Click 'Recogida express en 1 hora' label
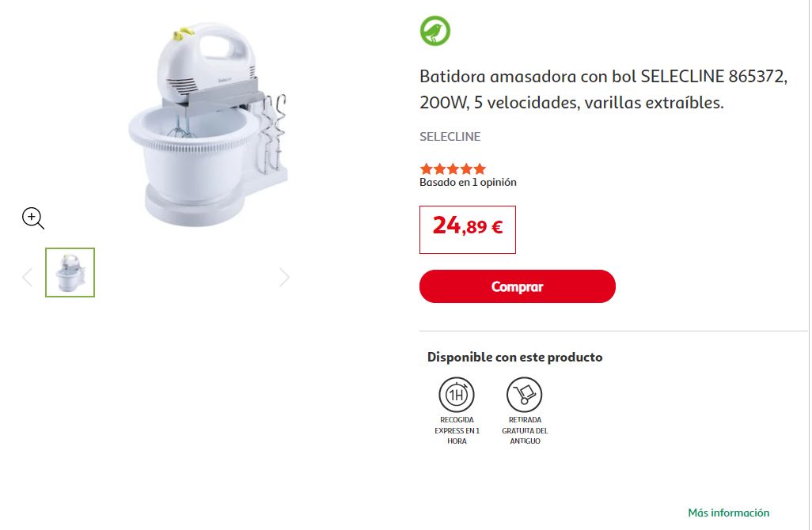 click(457, 430)
